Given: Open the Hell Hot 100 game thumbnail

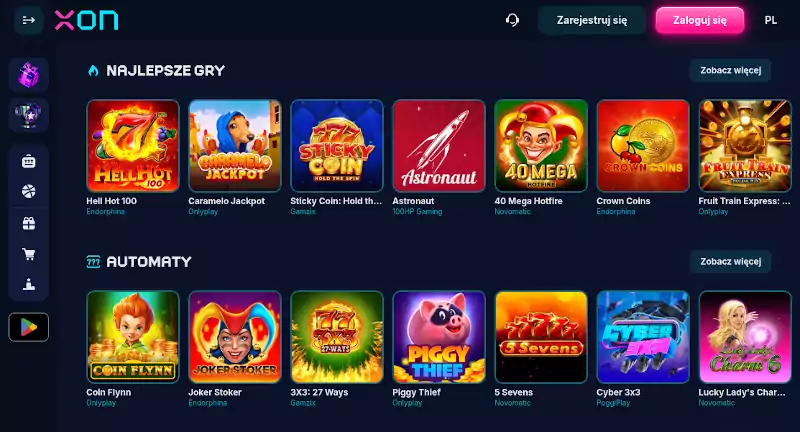Looking at the screenshot, I should click(x=133, y=146).
